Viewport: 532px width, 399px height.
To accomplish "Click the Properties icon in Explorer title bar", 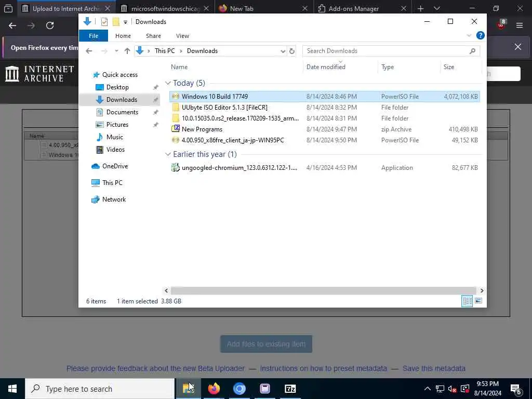I will tap(104, 22).
